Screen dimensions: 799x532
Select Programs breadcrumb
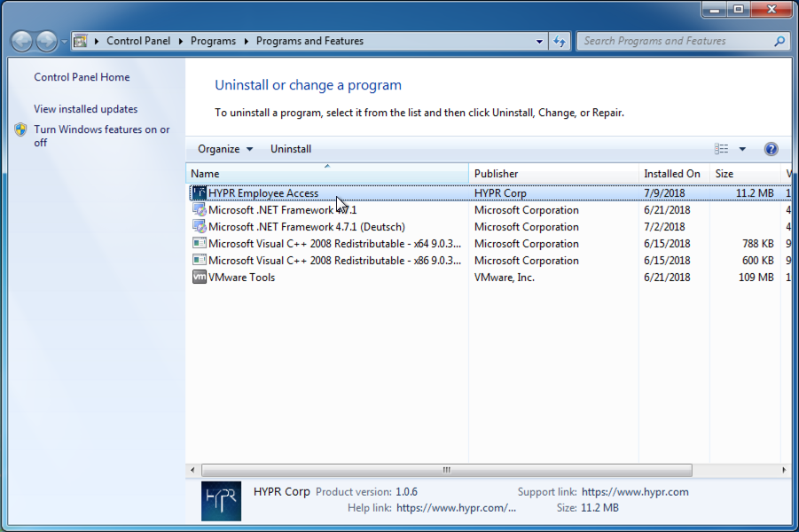[213, 41]
